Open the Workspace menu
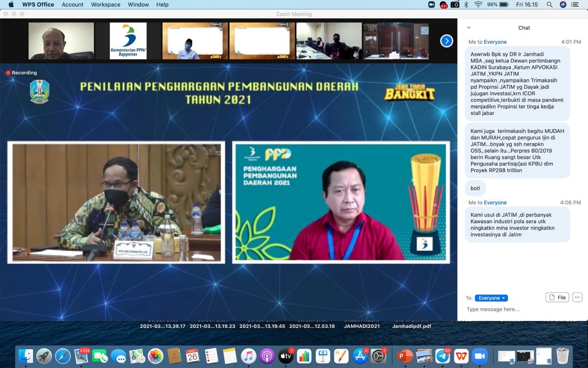This screenshot has height=368, width=588. coord(105,5)
